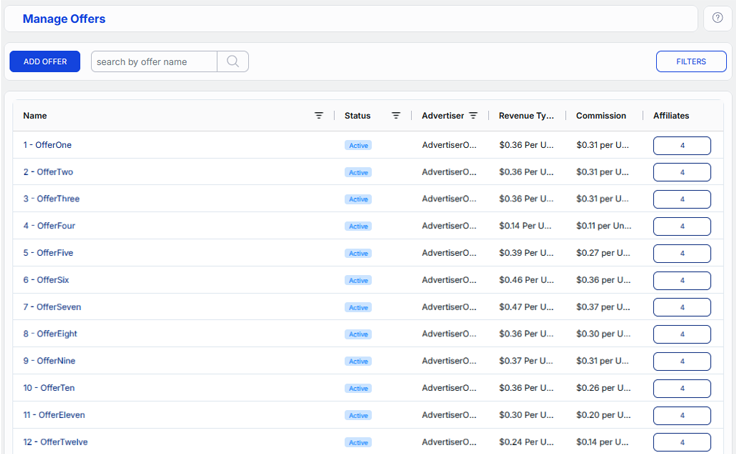
Task: Sort by the Commission column header
Action: pos(601,116)
